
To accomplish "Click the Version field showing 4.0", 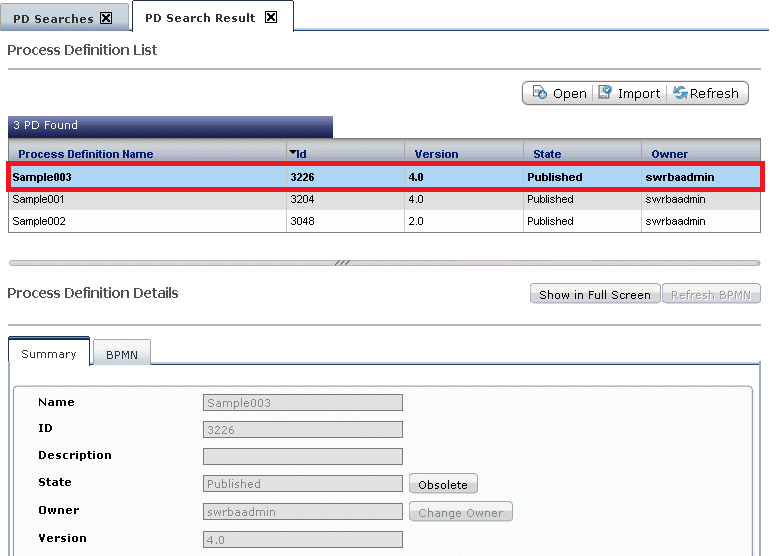I will [303, 539].
